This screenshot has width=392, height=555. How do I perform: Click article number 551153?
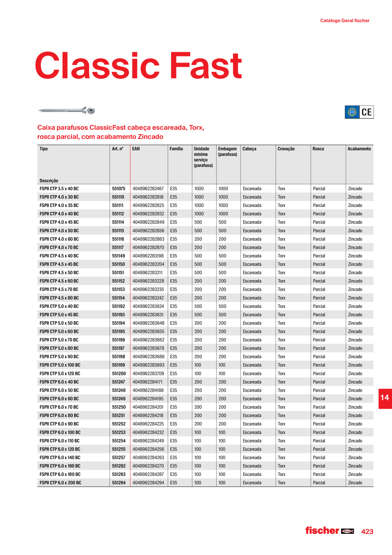click(118, 290)
